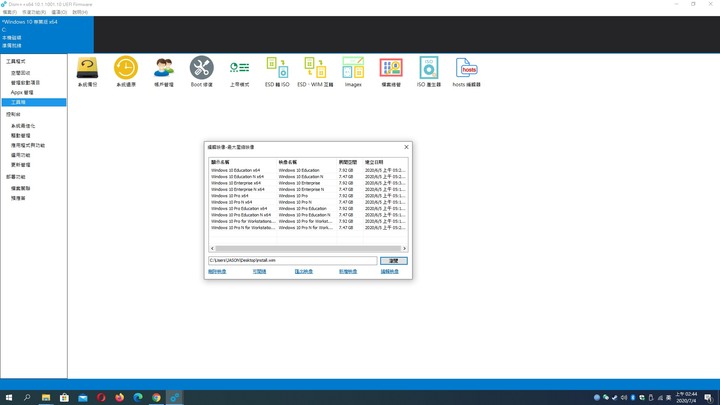Image resolution: width=720 pixels, height=405 pixels.
Task: Sort by the display name column header
Action: (243, 162)
